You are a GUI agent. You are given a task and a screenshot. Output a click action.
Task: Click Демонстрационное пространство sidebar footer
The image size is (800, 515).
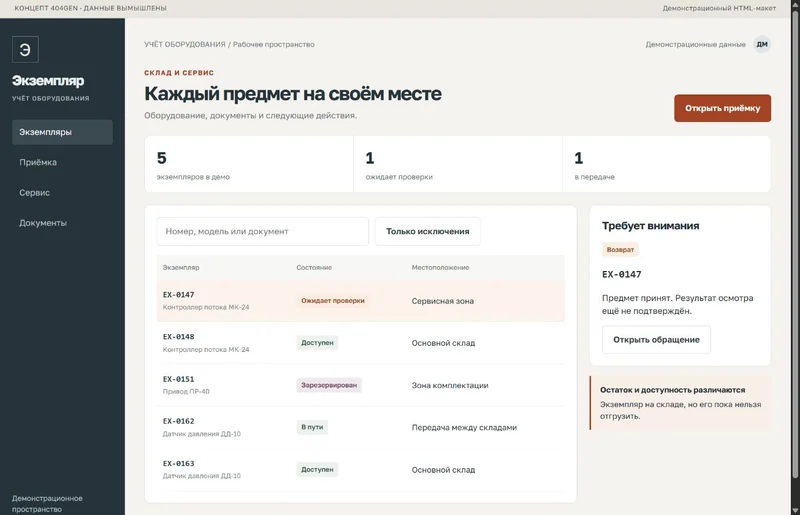[47, 504]
